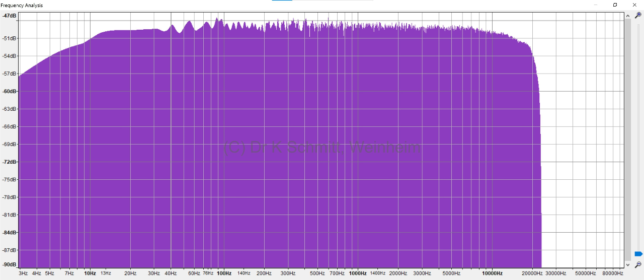Click the 1000Hz label on frequency axis

[358, 273]
